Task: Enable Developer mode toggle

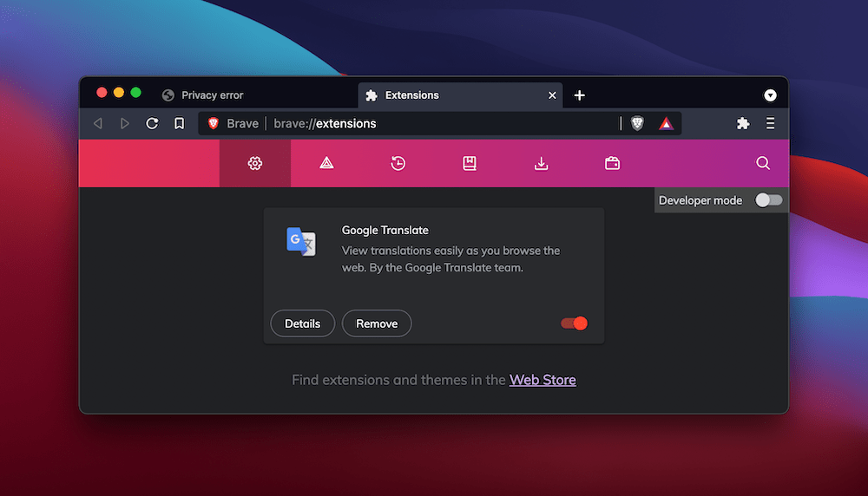Action: pos(769,200)
